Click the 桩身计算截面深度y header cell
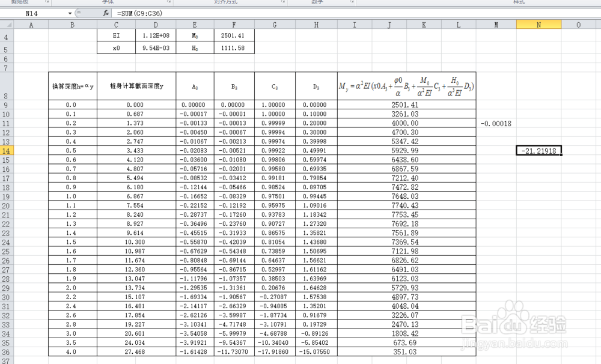Screen dimensions: 601x364 pos(136,86)
